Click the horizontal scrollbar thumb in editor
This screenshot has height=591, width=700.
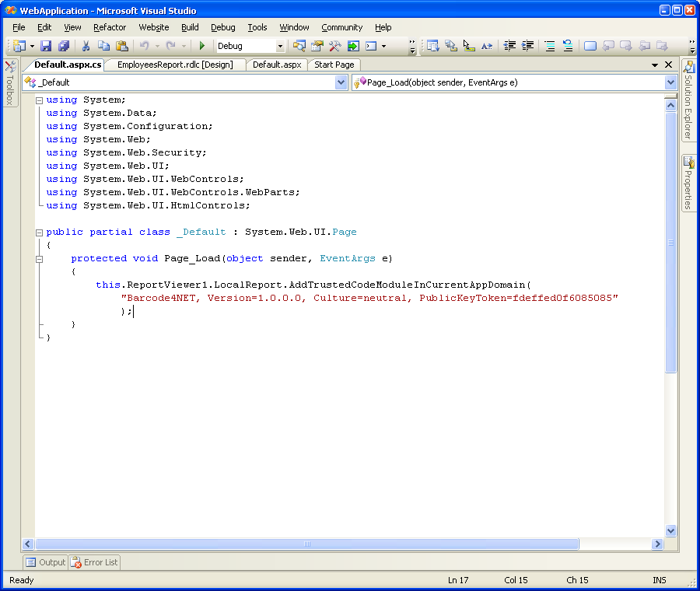[306, 544]
